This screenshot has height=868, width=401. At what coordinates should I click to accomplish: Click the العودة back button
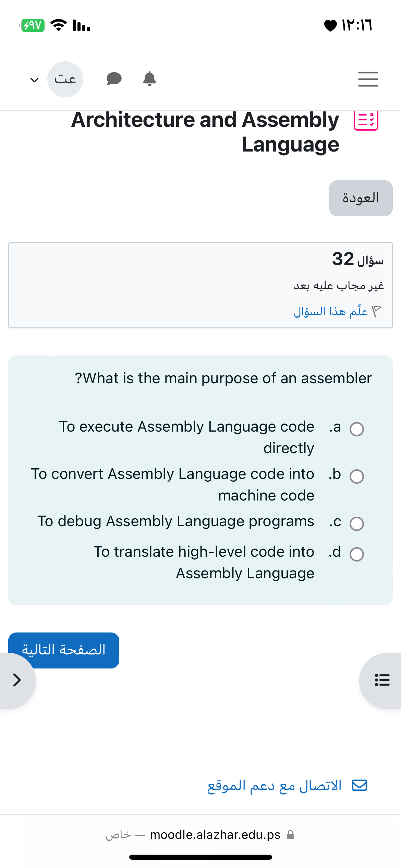click(360, 198)
